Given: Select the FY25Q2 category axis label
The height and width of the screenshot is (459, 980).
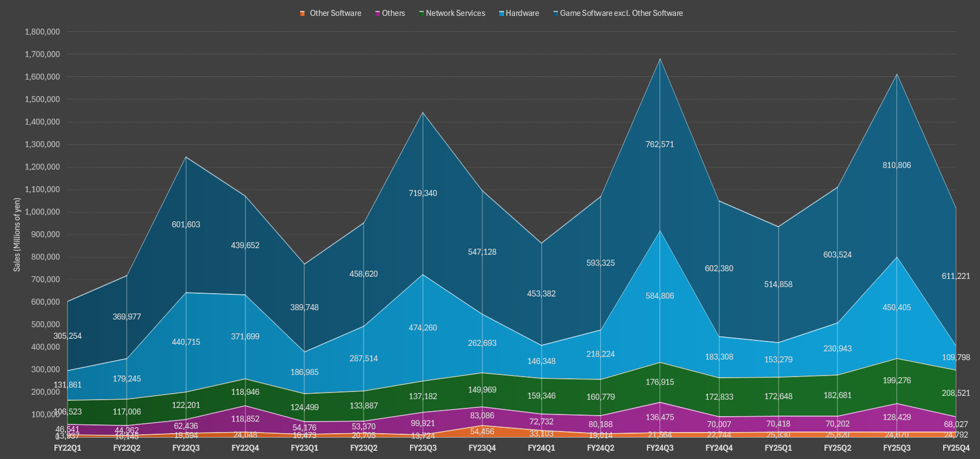Looking at the screenshot, I should [x=838, y=448].
